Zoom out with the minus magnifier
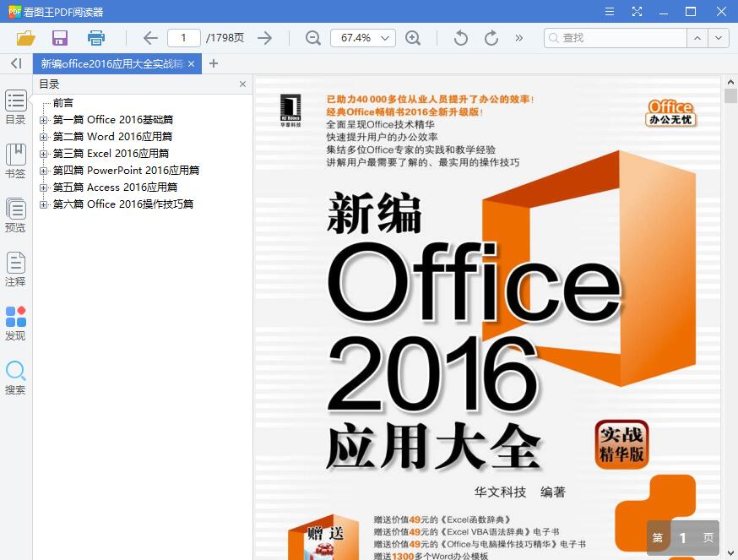The height and width of the screenshot is (560, 738). coord(313,38)
